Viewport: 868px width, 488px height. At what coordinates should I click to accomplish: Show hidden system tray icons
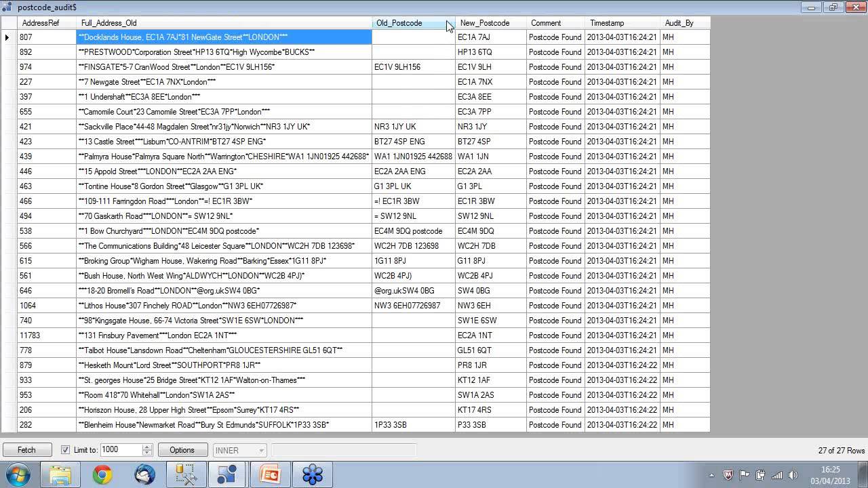[711, 475]
